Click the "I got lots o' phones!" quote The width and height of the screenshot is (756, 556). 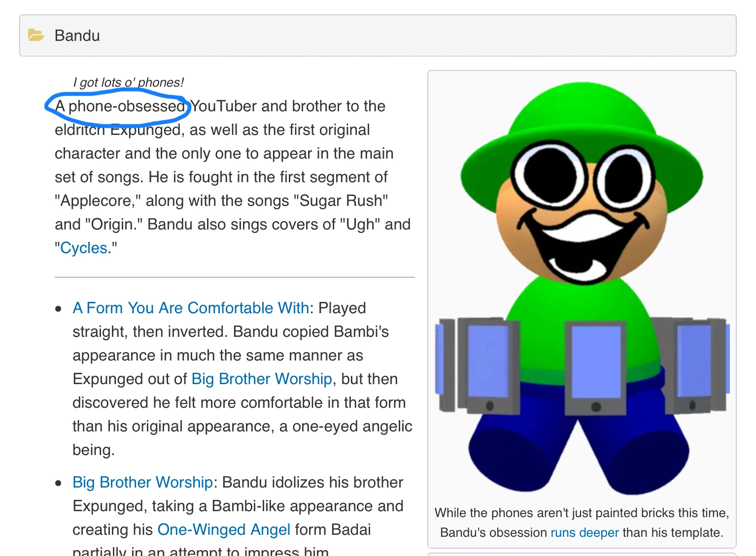pos(128,82)
